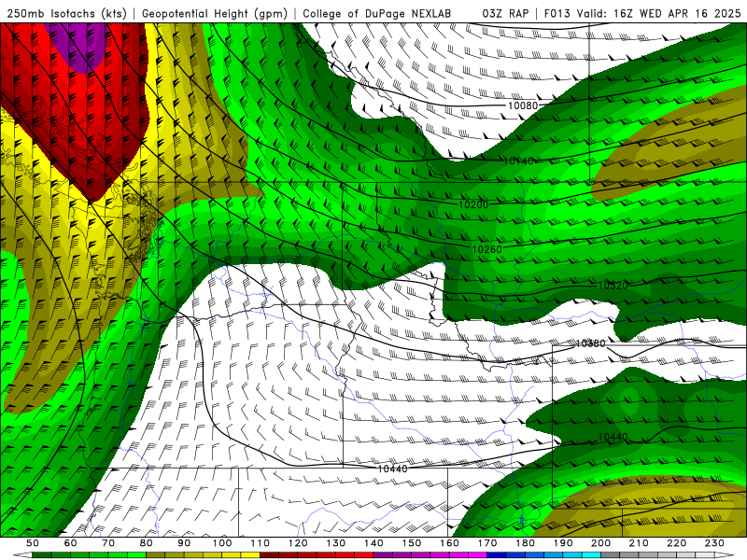Click the 50 kts colorbar label
The image size is (747, 560).
coord(33,543)
